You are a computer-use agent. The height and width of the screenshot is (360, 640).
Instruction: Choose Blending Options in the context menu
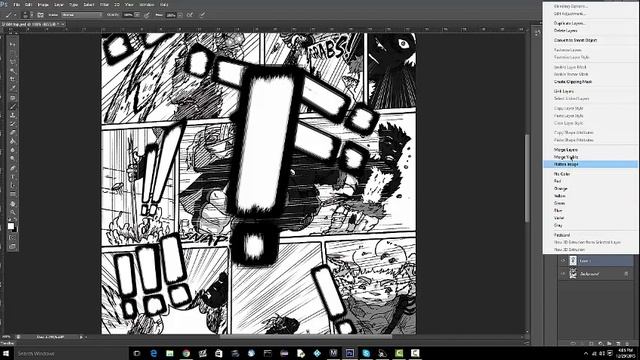click(590, 7)
